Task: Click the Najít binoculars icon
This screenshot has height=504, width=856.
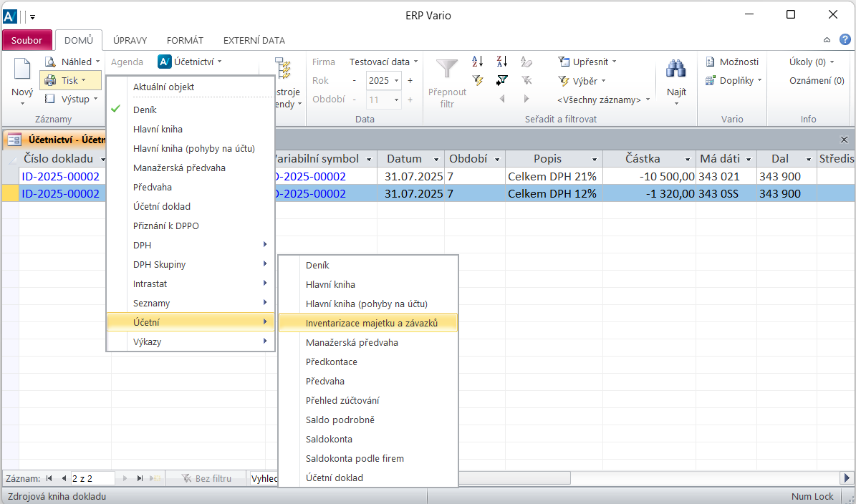Action: tap(675, 71)
